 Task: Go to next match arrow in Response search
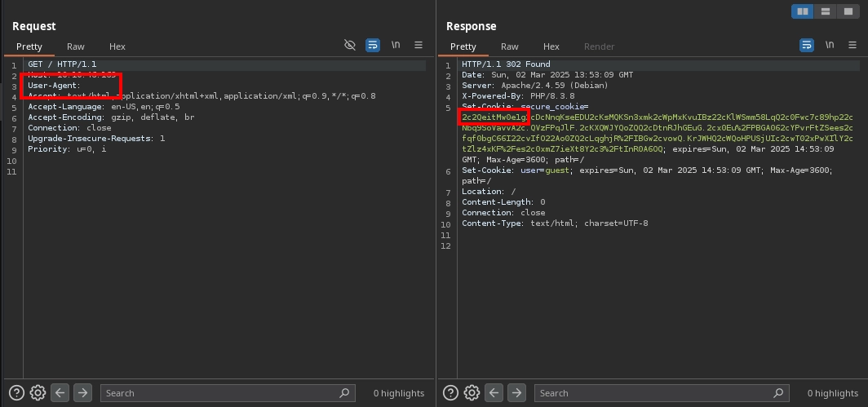click(516, 393)
